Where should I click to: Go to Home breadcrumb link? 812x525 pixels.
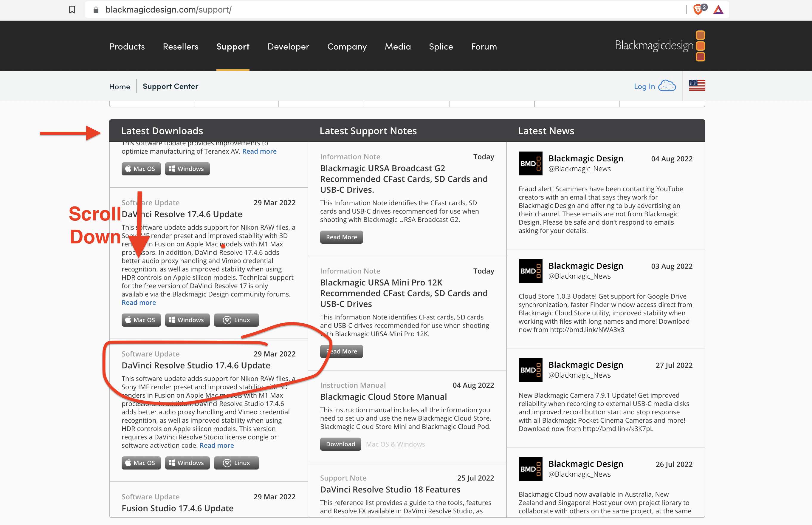tap(120, 87)
